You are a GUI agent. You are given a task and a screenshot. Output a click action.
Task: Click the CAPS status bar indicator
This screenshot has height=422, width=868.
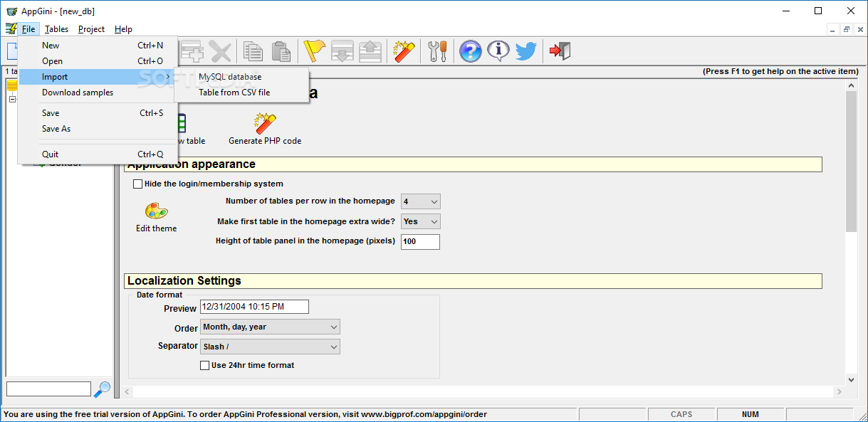[681, 414]
